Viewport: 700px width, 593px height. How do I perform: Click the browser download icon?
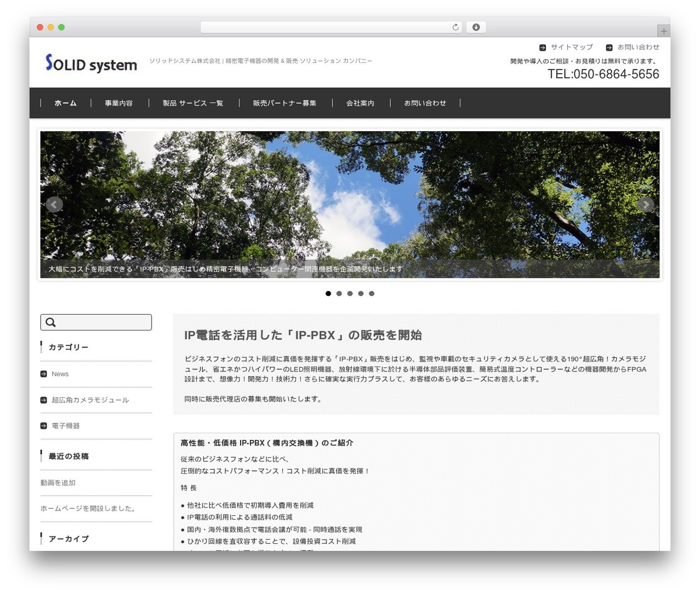click(476, 27)
